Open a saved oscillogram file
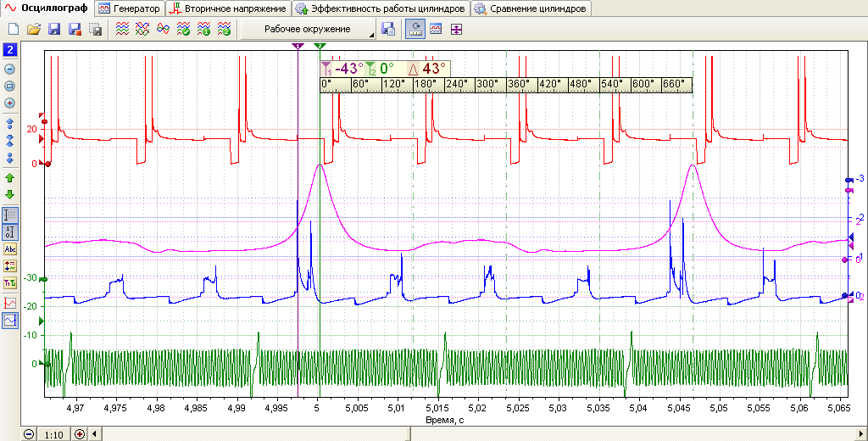Viewport: 868px width, 441px height. point(34,30)
